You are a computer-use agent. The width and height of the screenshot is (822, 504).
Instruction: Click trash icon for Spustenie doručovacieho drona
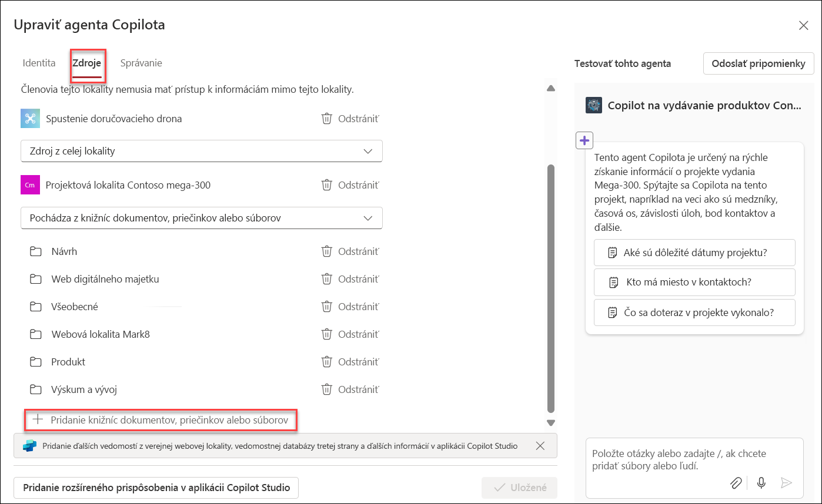point(326,119)
